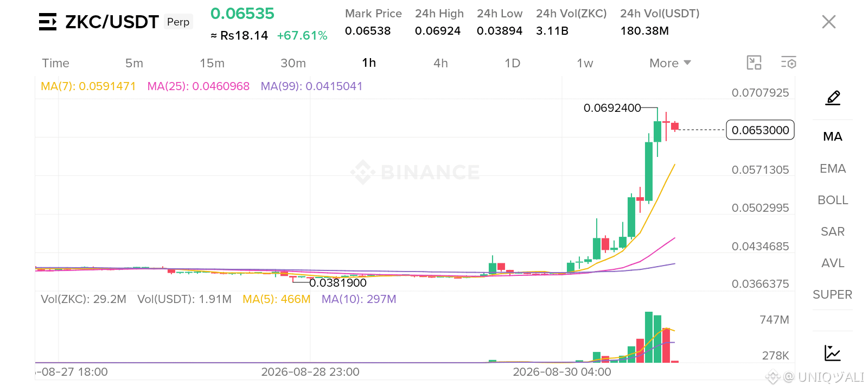Click the Vol(USDT) 1.91M legend

coord(184,299)
